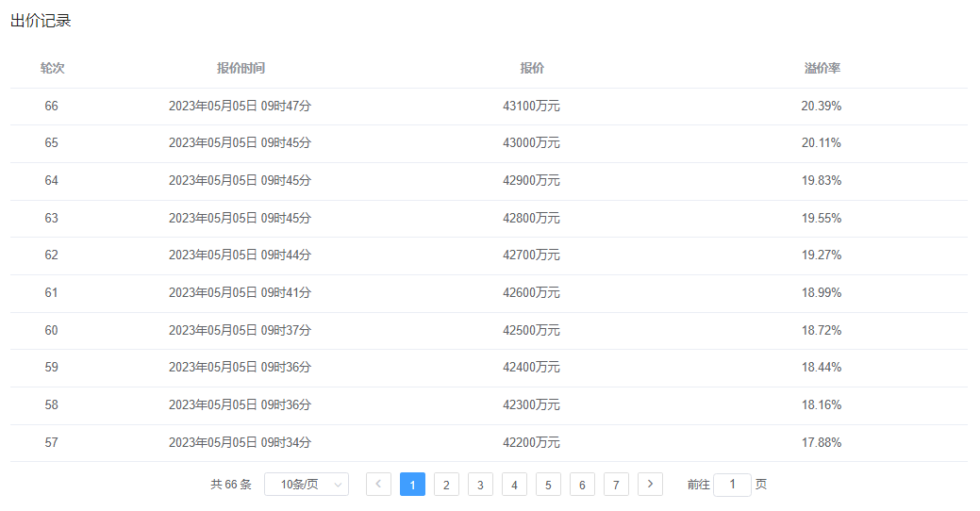
Task: Select round number 63 cell
Action: (51, 218)
